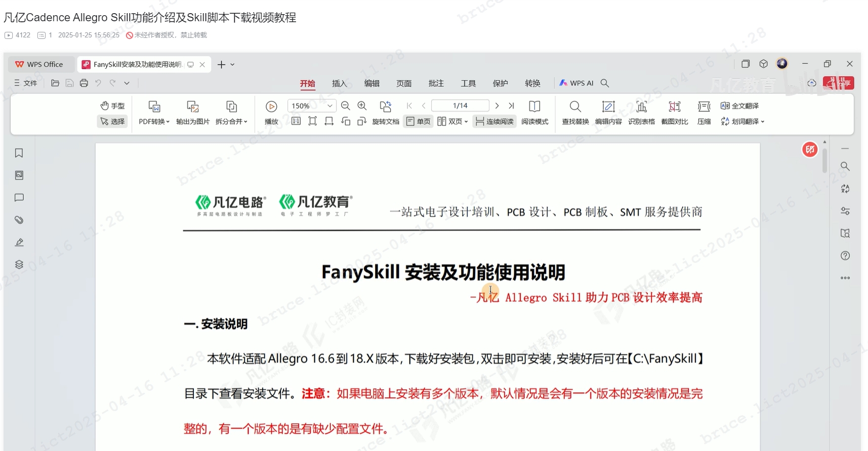The height and width of the screenshot is (451, 868).
Task: Click the fit width icon
Action: (329, 121)
